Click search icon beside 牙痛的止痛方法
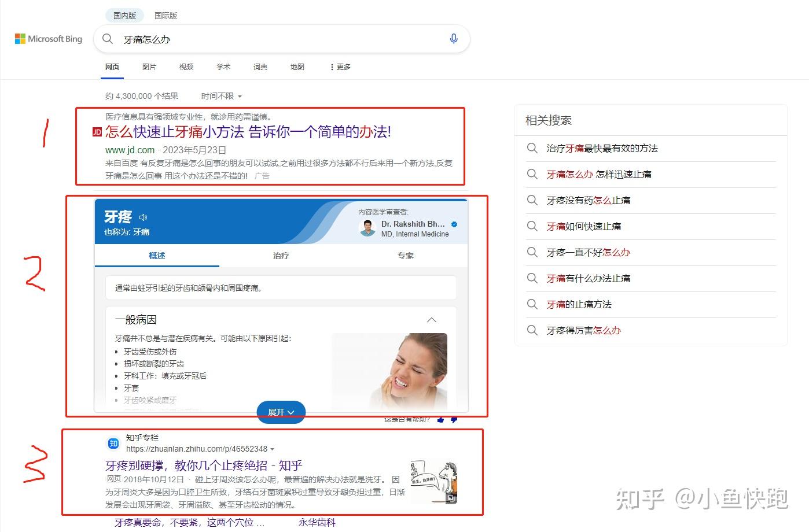809x532 pixels. coord(532,304)
